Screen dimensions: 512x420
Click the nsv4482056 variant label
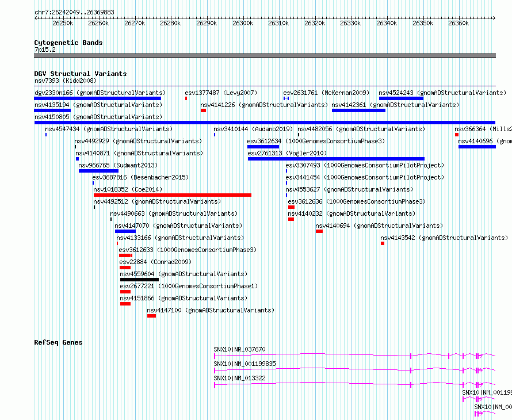(361, 129)
